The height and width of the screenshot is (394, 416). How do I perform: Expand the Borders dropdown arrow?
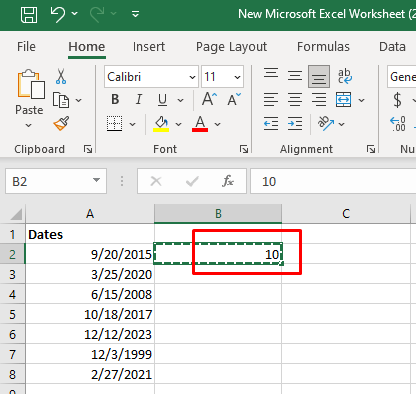[x=132, y=124]
